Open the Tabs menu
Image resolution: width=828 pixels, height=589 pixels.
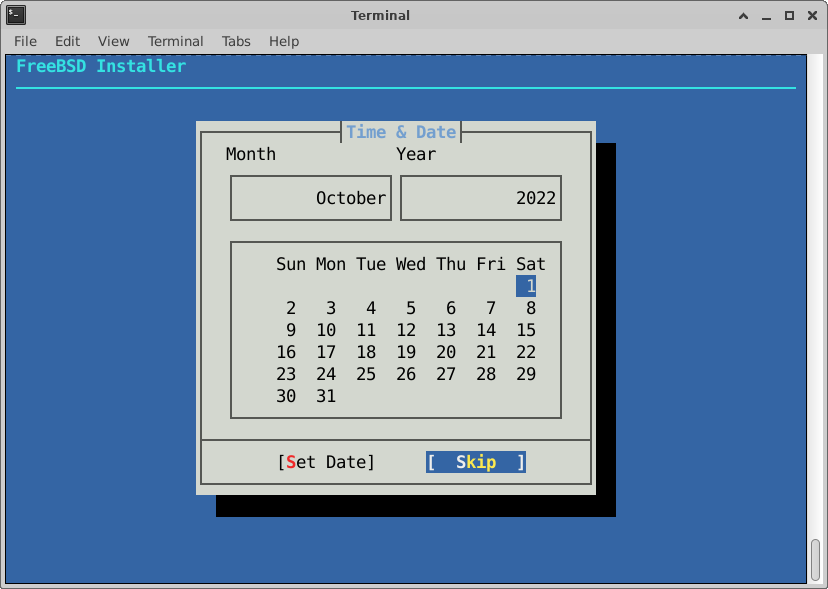tap(236, 41)
